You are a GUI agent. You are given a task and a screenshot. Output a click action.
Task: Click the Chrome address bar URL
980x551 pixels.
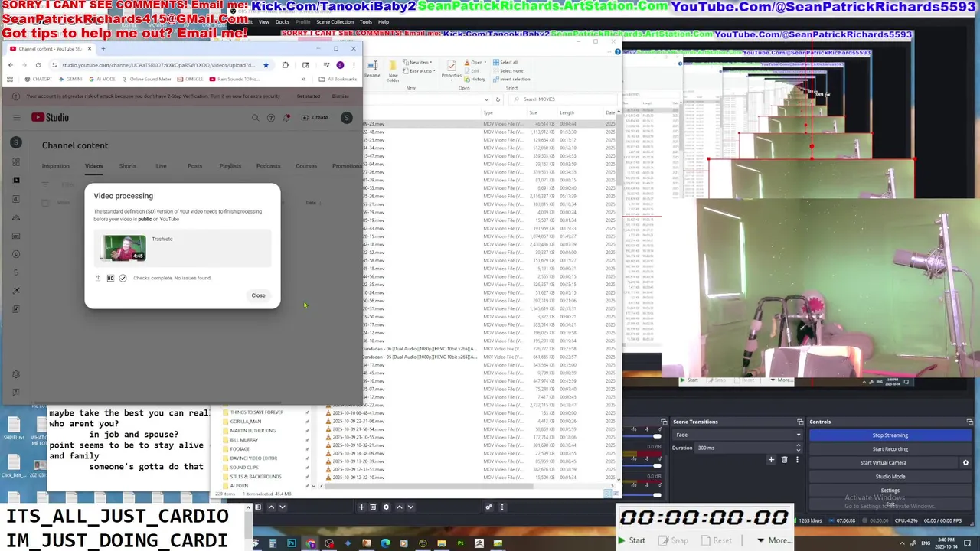click(x=158, y=65)
